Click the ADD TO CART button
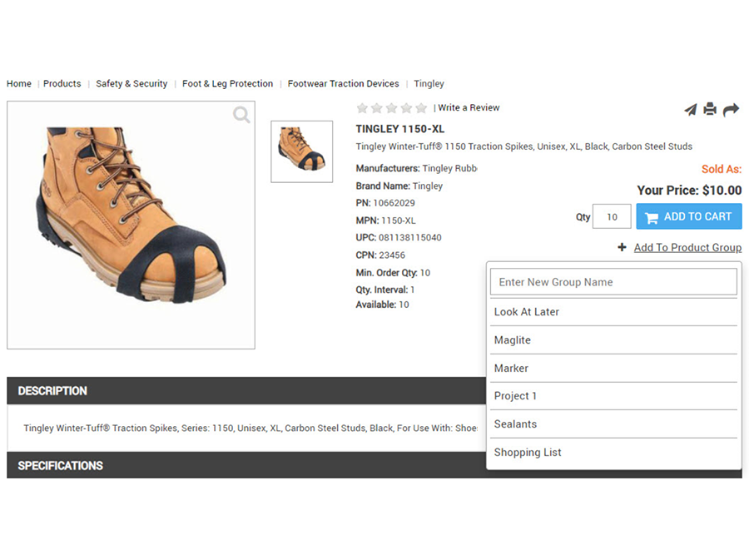The image size is (749, 560). [689, 216]
